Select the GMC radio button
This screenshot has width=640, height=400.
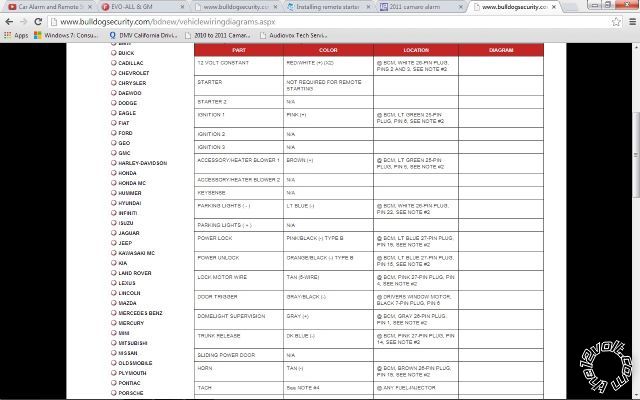coord(113,153)
